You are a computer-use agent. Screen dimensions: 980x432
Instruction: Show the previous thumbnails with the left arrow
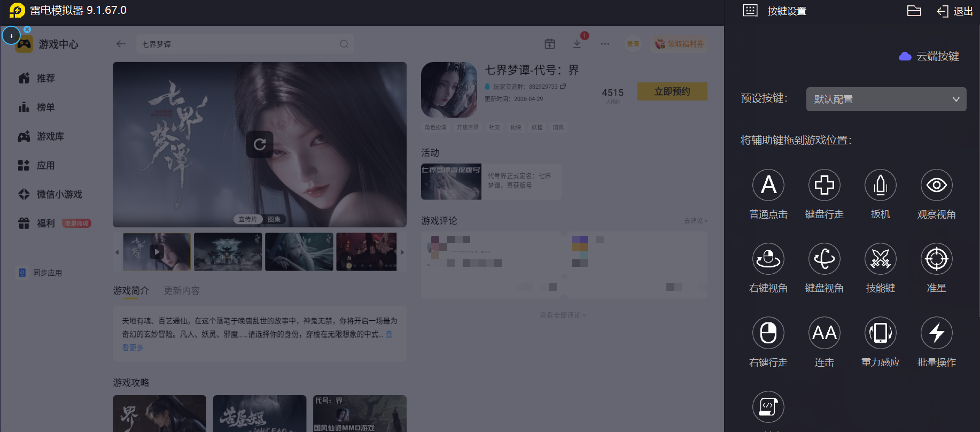117,252
